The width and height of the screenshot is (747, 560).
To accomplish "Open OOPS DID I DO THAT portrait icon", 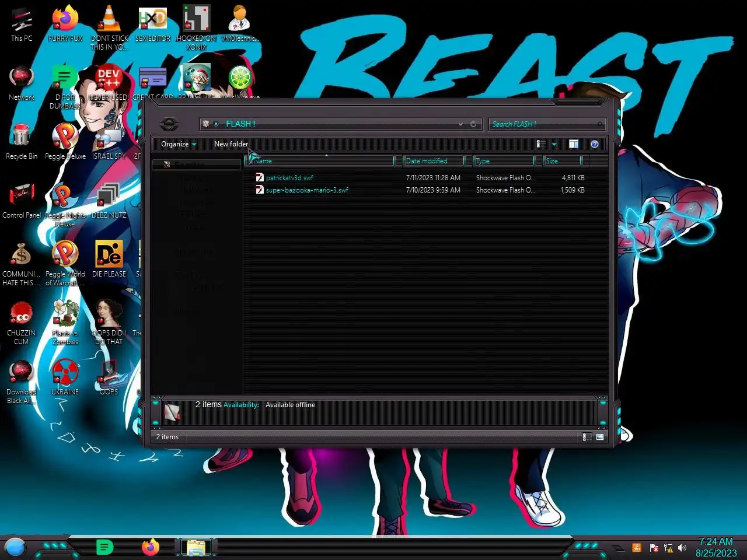I will [109, 323].
